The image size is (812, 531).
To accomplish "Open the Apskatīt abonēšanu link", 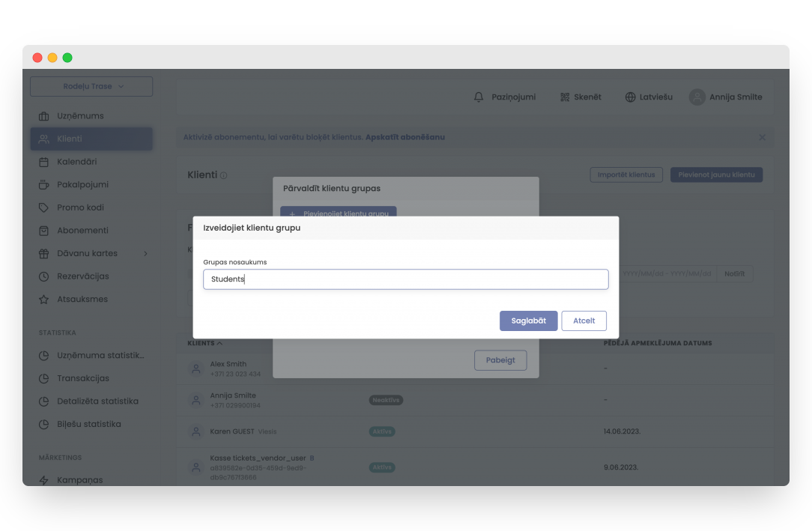I will click(x=405, y=138).
